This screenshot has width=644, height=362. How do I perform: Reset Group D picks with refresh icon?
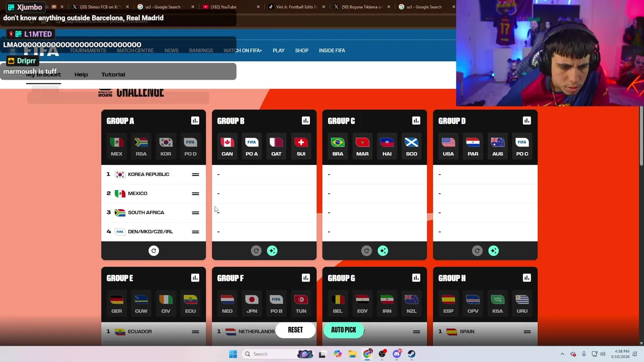click(x=477, y=250)
